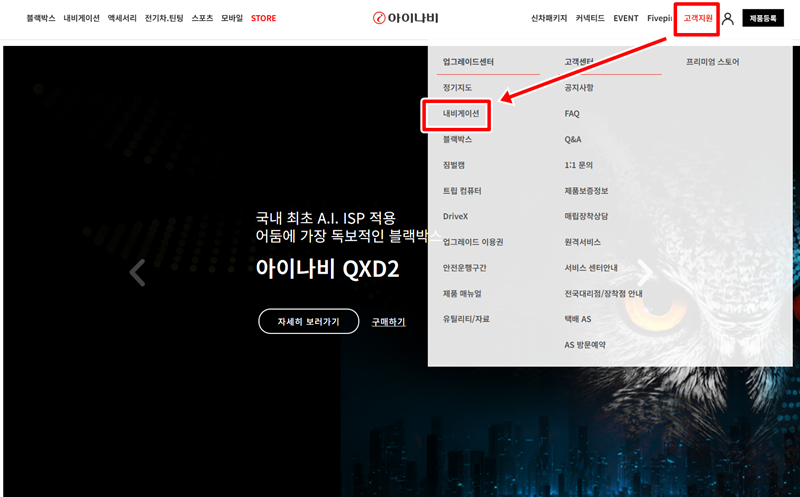Click 자세히 보러가기 button
800x497 pixels.
308,321
